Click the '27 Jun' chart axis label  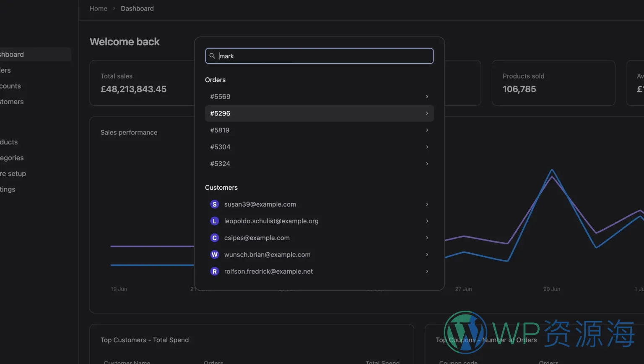coord(463,289)
